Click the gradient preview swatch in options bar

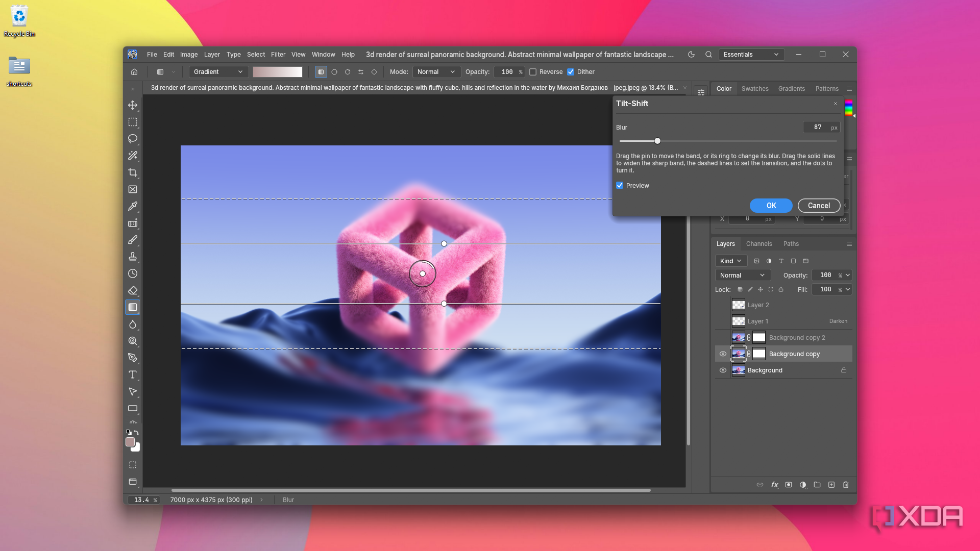pyautogui.click(x=278, y=72)
